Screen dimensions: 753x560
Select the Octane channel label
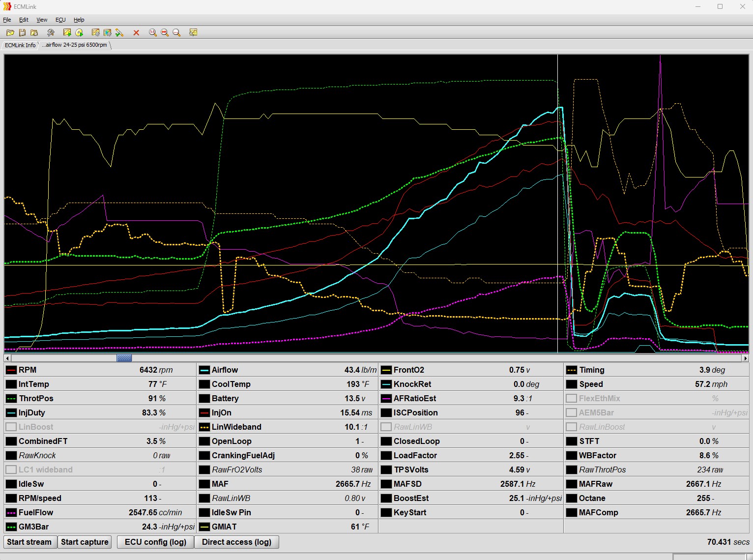(x=592, y=498)
